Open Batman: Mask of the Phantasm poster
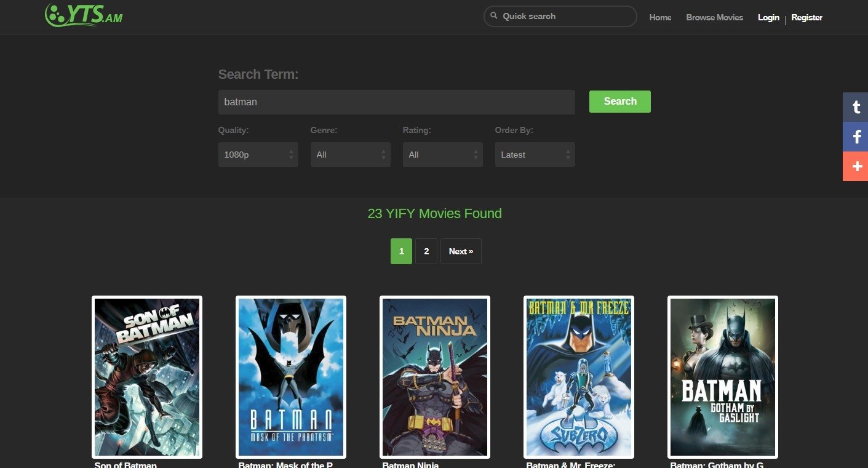Screen dimensions: 868x468 [291, 377]
